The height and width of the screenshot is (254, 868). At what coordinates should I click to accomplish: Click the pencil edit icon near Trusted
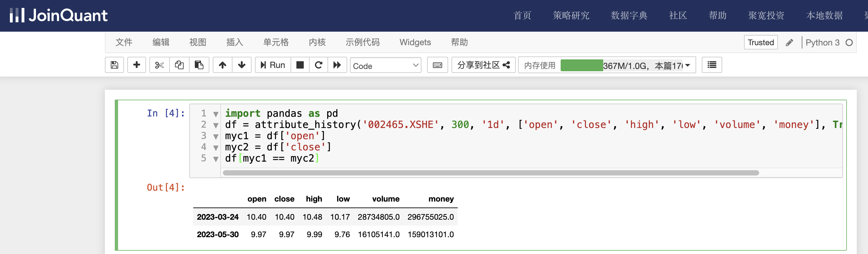[789, 43]
